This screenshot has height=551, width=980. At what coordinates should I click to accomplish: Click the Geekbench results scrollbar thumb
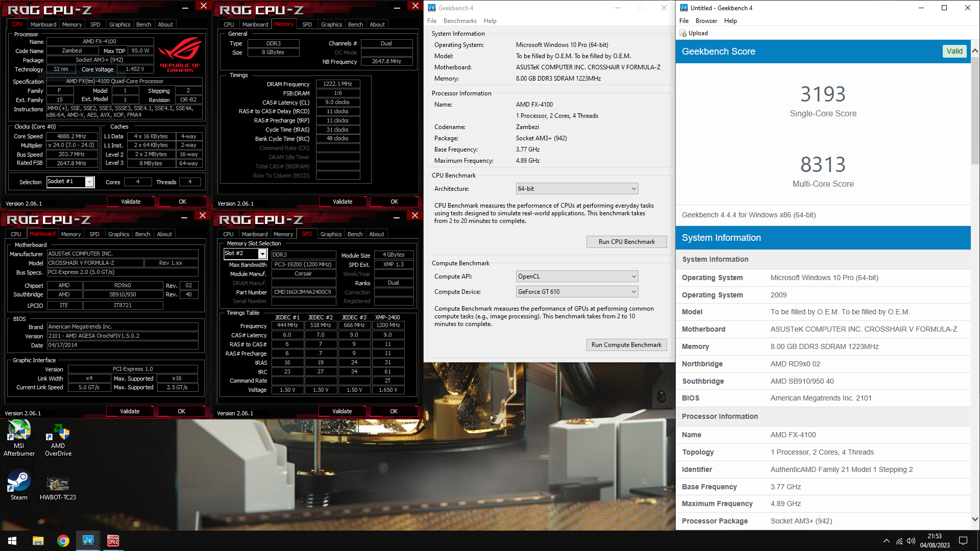[x=975, y=110]
